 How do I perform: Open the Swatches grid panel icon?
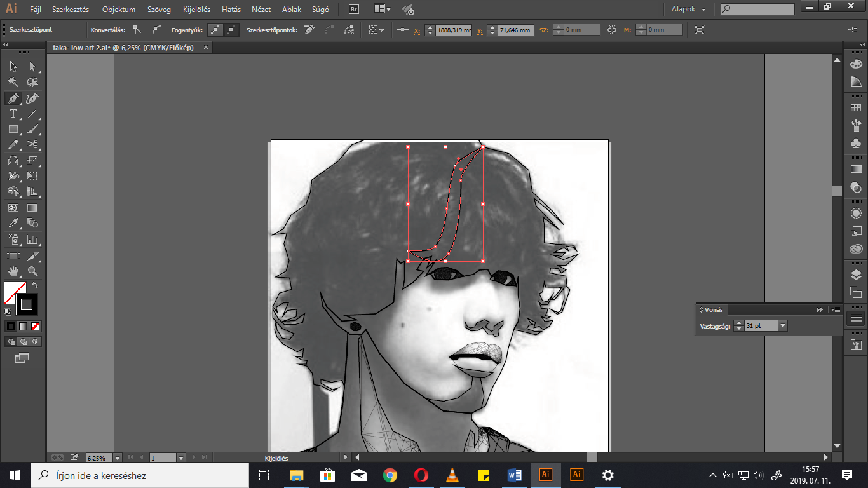856,108
